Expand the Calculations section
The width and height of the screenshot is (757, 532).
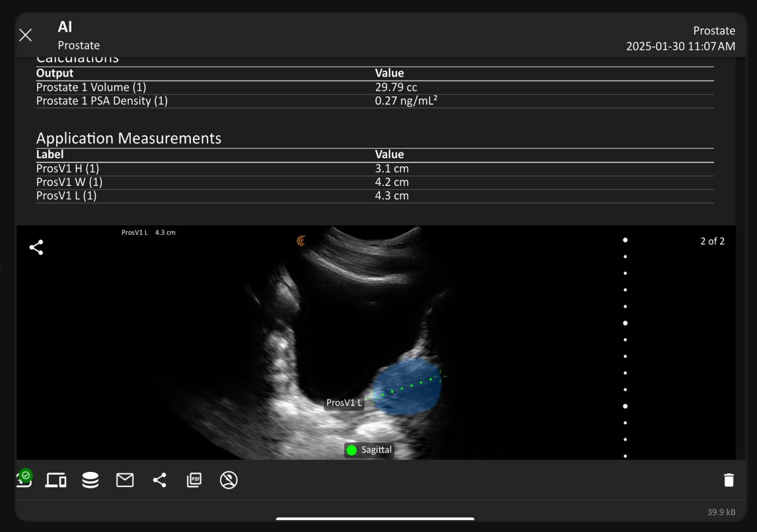79,57
